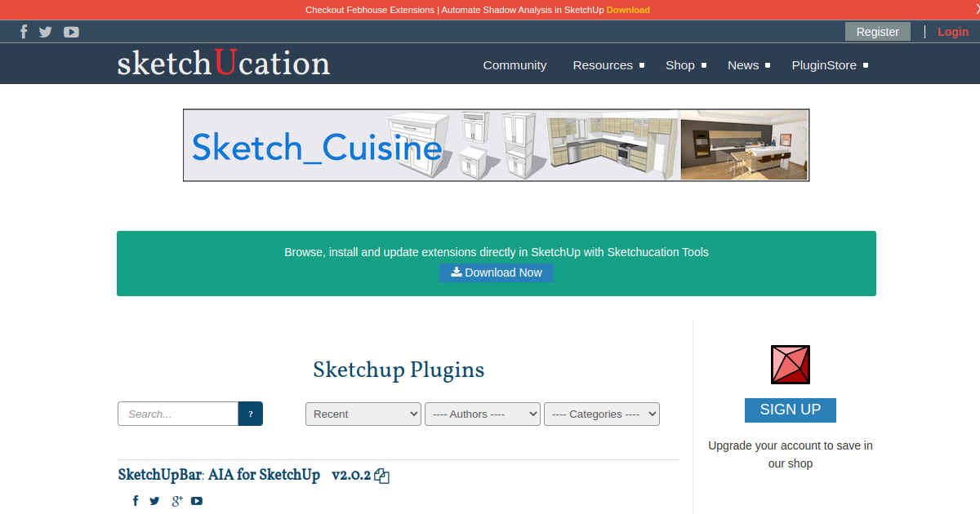Share SketchUpBar plugin on Facebook
The image size is (980, 514).
(136, 501)
